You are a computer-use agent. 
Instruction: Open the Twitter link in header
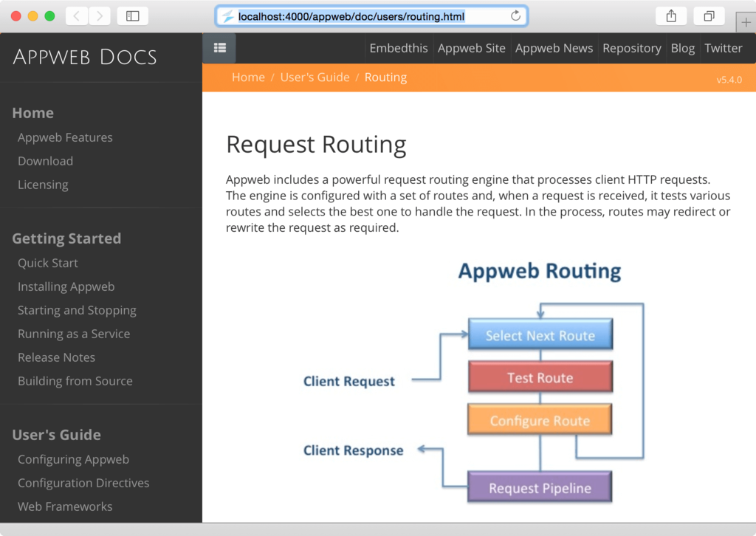723,48
